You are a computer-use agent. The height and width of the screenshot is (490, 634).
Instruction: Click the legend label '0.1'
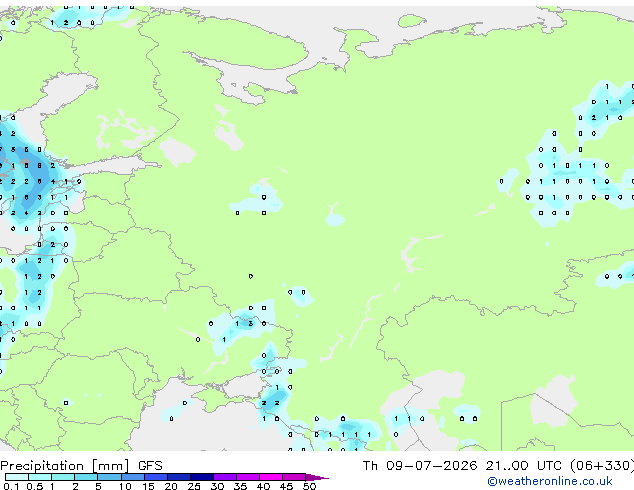(x=11, y=486)
